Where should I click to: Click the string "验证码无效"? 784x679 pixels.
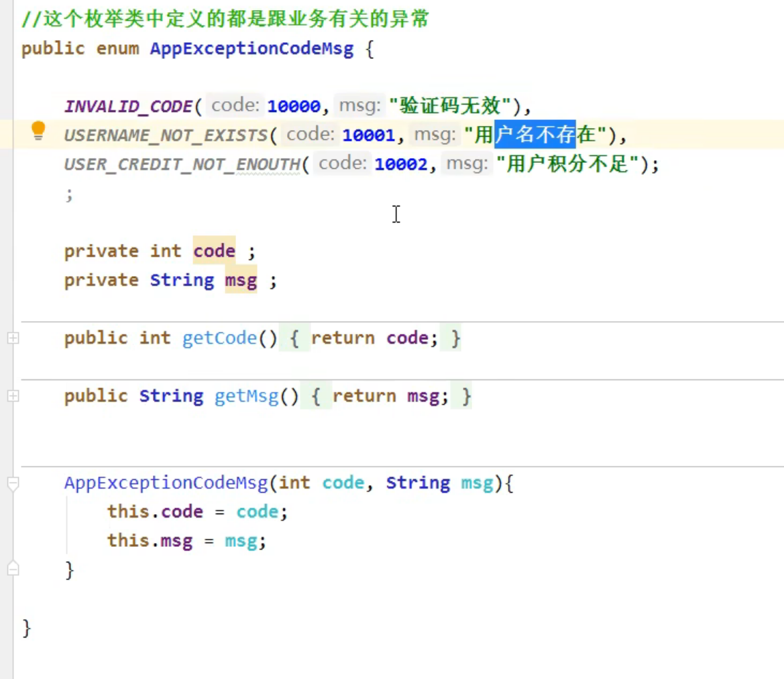point(450,106)
